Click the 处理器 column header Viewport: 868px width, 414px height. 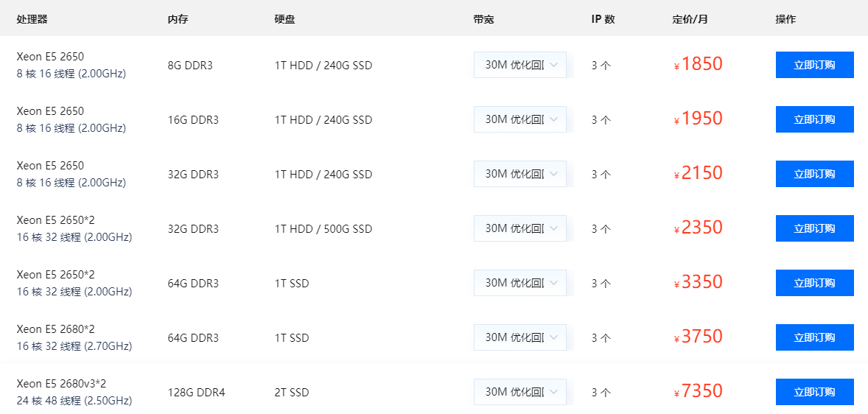pos(32,19)
